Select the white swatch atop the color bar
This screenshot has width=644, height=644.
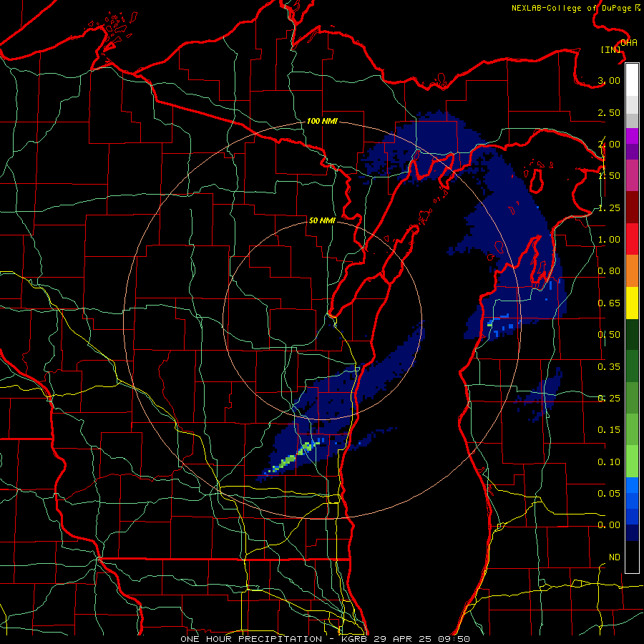click(x=632, y=79)
